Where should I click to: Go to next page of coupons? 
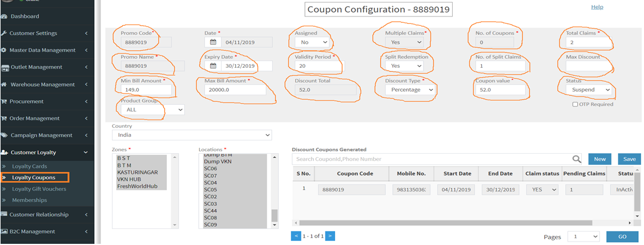pyautogui.click(x=330, y=236)
